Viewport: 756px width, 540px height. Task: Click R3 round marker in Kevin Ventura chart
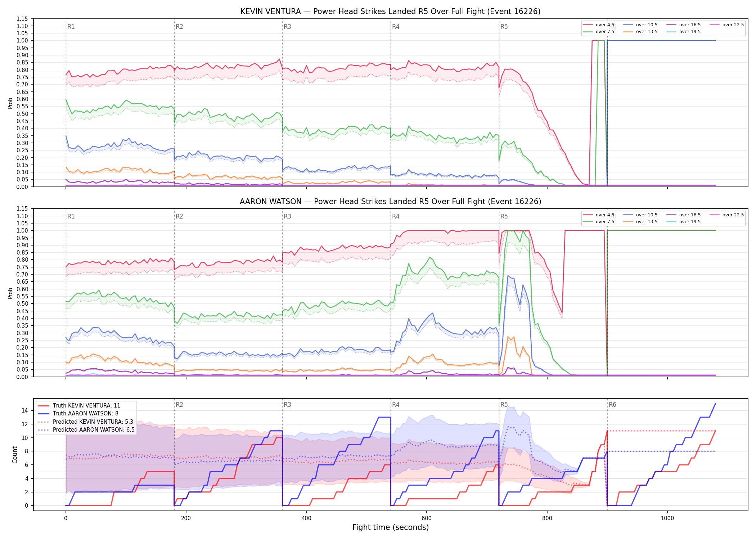coord(287,27)
